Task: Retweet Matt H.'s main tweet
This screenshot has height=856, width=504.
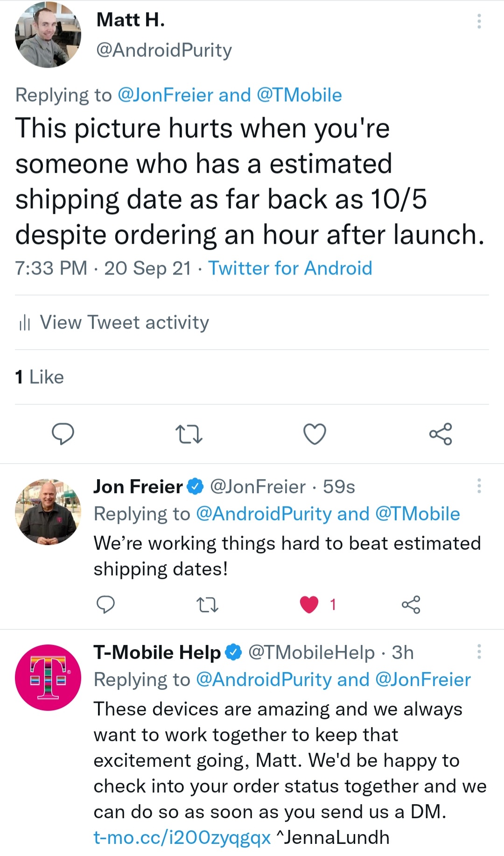Action: (189, 434)
